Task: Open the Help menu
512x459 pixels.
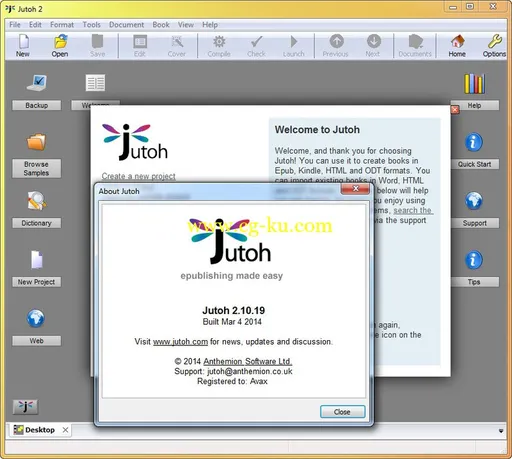Action: click(x=210, y=25)
